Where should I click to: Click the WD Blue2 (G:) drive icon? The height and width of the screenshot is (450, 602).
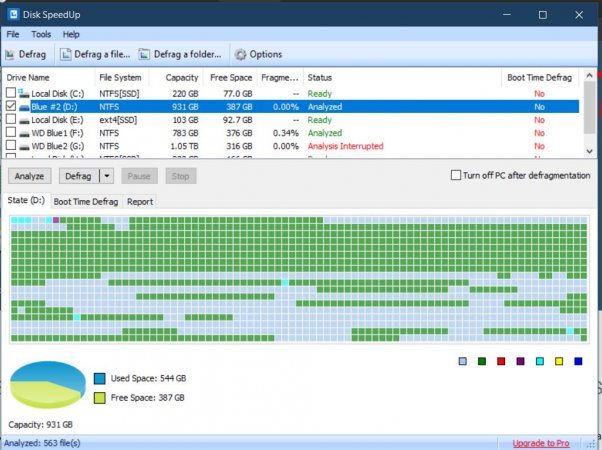[24, 147]
